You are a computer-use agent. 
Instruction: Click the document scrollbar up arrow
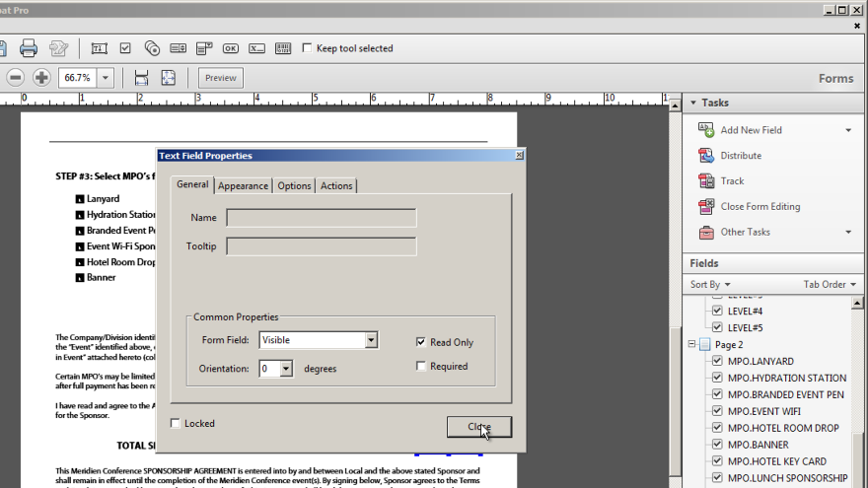click(x=675, y=105)
